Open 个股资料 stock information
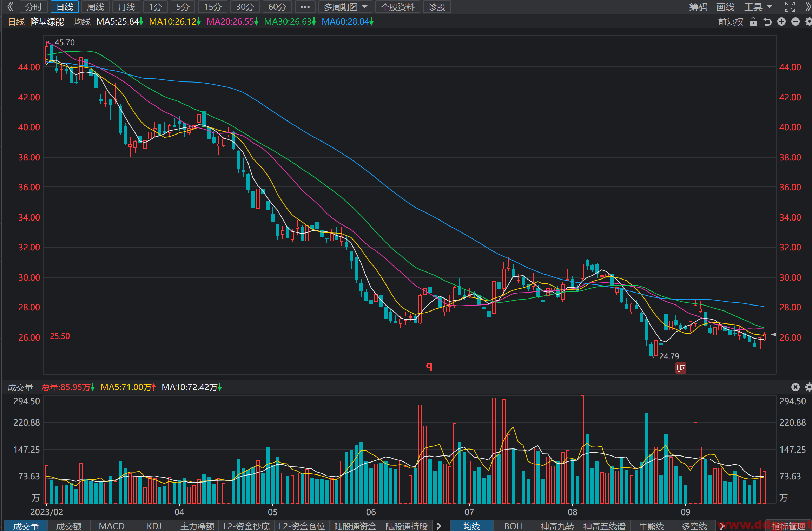 click(398, 7)
